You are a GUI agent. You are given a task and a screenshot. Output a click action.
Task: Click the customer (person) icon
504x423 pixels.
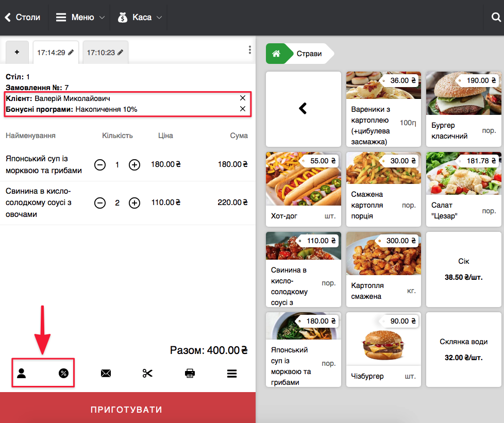click(21, 374)
